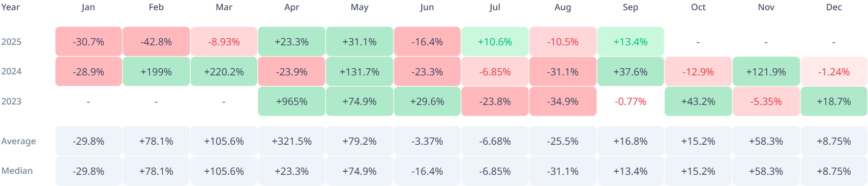Select the August median -31.1% cell
Viewport: 868px width, 186px height.
click(x=563, y=171)
